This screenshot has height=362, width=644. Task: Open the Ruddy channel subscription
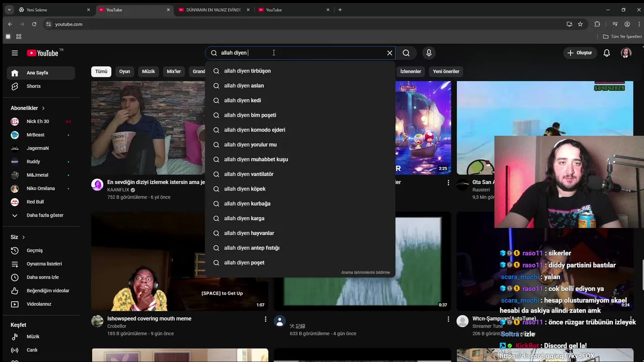pos(41,161)
